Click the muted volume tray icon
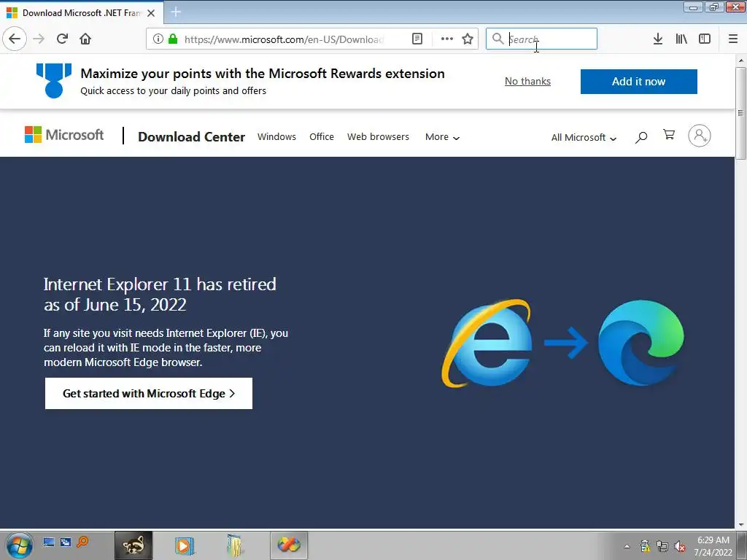 click(679, 546)
